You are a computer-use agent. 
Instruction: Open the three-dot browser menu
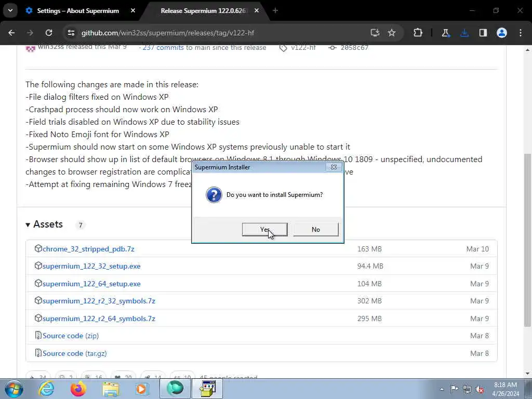[521, 33]
